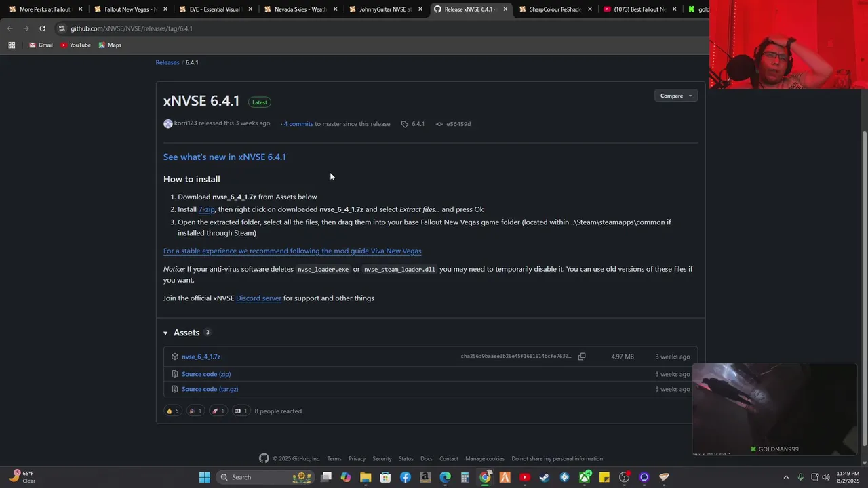Image resolution: width=868 pixels, height=488 pixels.
Task: View 4 commits to master link
Action: (x=298, y=124)
